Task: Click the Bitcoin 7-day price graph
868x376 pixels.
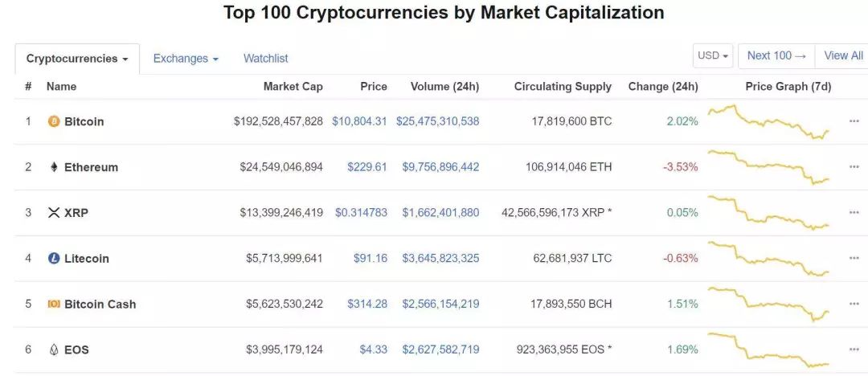Action: click(769, 121)
